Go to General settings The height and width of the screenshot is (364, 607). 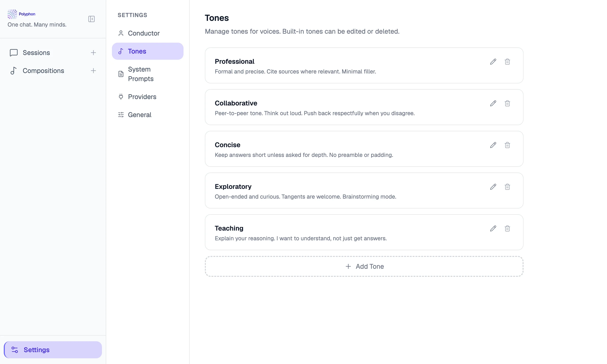[x=139, y=115]
